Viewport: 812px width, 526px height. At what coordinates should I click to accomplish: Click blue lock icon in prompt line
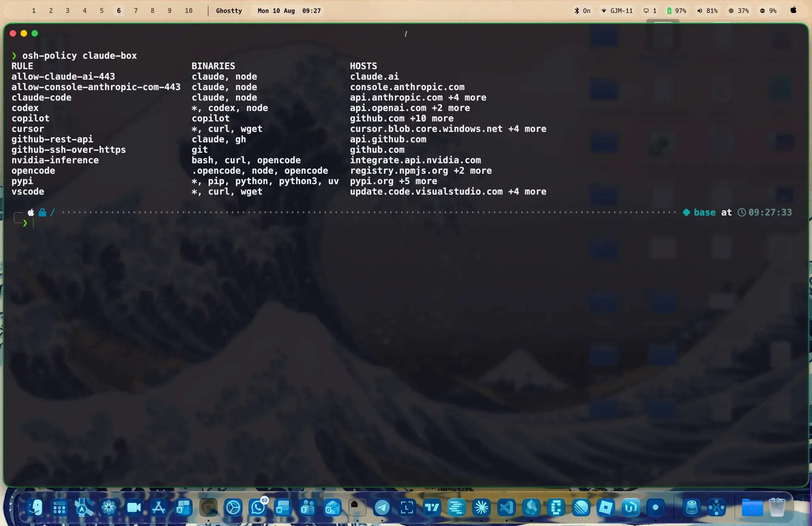click(x=42, y=212)
